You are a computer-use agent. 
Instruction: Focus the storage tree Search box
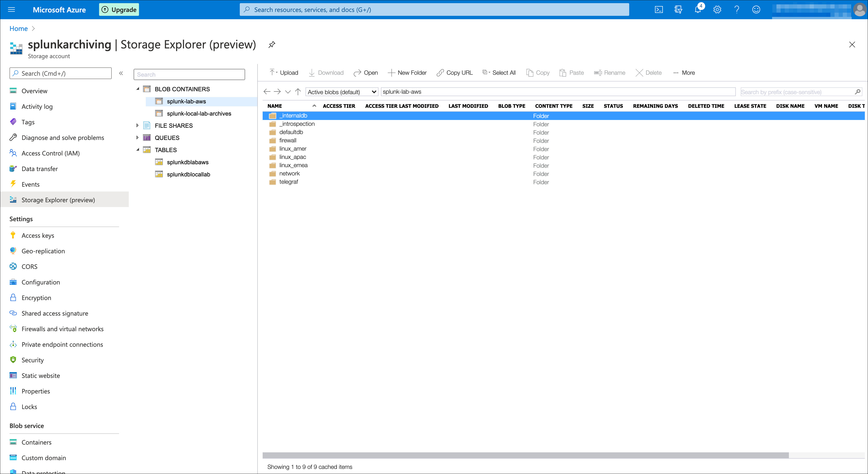[189, 74]
